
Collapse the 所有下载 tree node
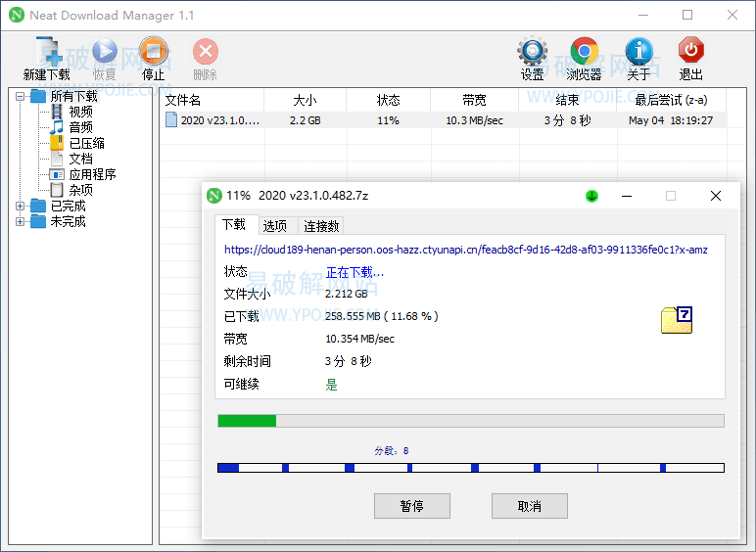(20, 96)
